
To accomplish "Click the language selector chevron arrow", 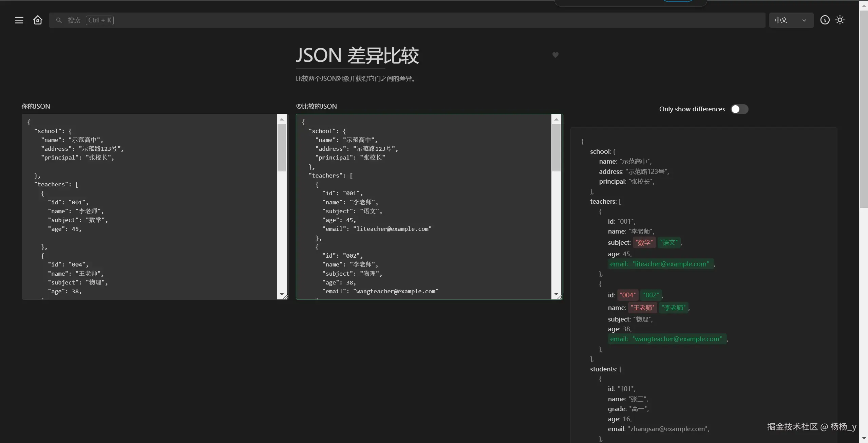I will point(804,20).
